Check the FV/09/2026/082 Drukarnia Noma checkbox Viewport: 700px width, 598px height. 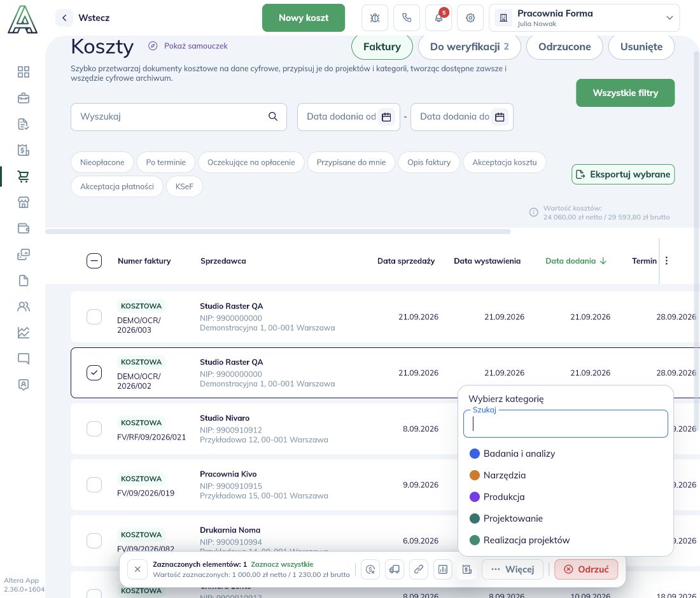pos(94,541)
